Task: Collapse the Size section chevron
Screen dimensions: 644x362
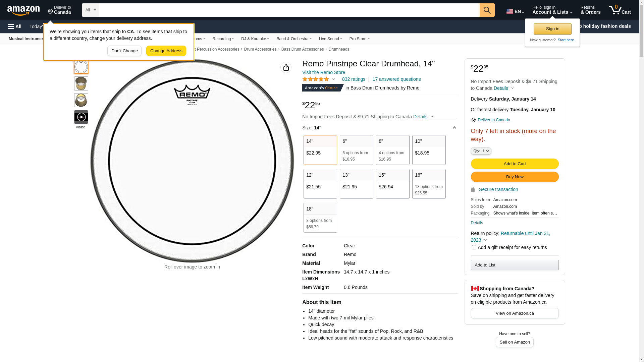Action: [x=454, y=128]
